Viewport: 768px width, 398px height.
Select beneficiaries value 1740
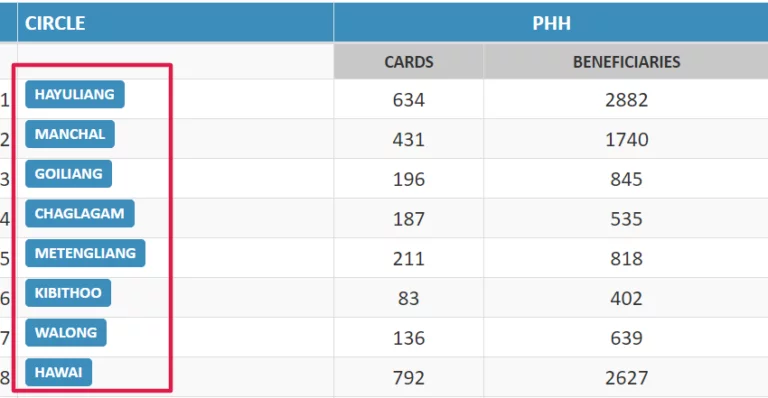(626, 140)
